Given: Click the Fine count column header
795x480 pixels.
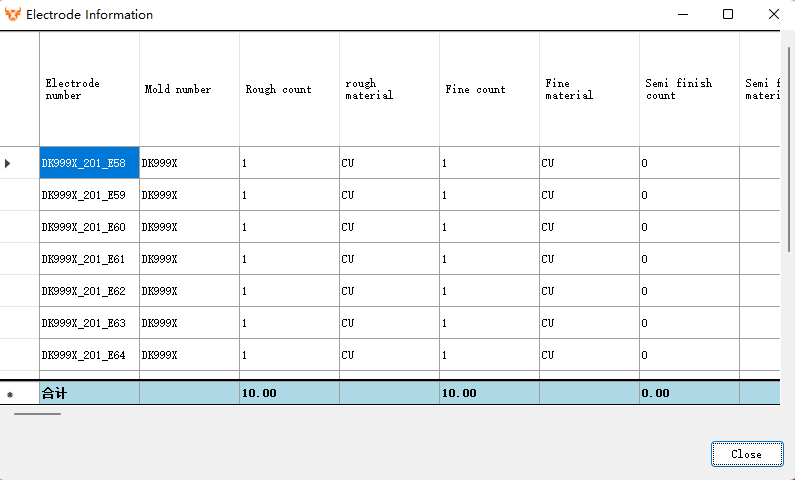Looking at the screenshot, I should point(489,89).
